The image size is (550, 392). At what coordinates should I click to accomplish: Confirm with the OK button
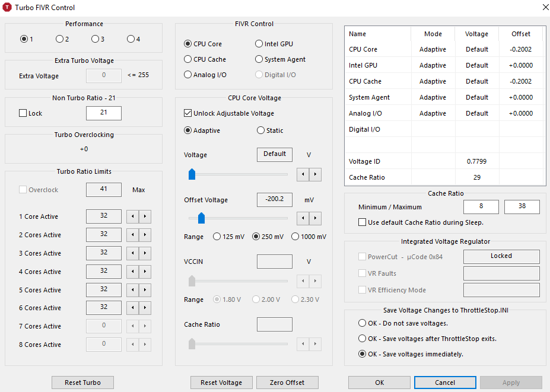pyautogui.click(x=379, y=383)
